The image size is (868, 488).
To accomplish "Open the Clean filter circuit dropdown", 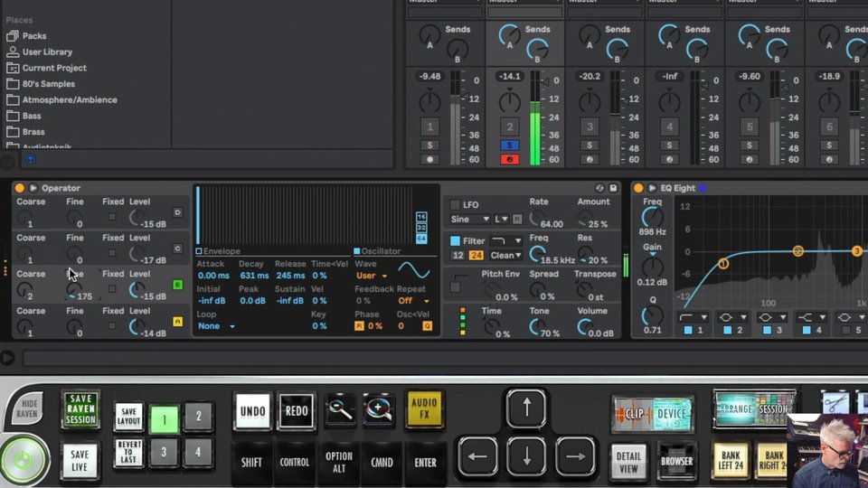I will point(506,255).
